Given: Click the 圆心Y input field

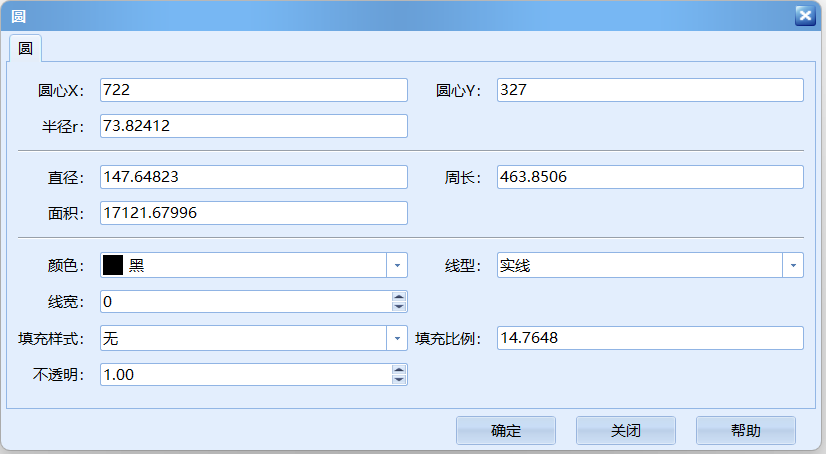Looking at the screenshot, I should coord(650,90).
